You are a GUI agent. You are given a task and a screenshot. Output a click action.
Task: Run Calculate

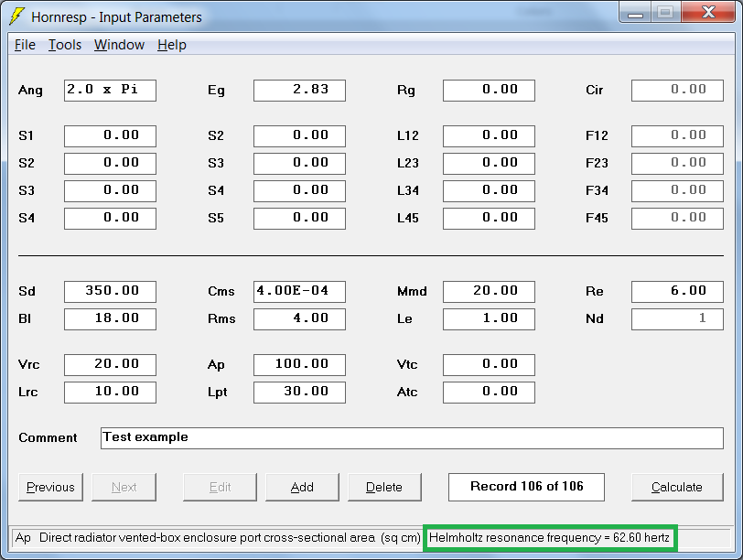pyautogui.click(x=677, y=487)
